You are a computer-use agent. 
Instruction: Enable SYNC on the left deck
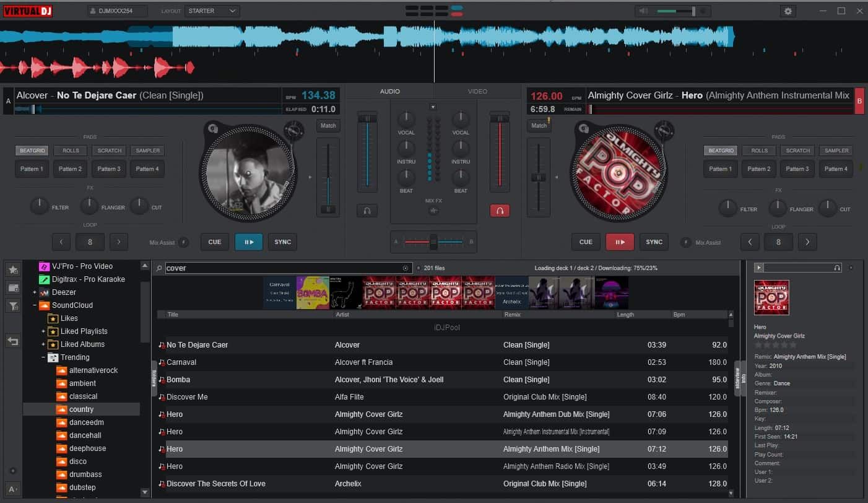coord(282,242)
